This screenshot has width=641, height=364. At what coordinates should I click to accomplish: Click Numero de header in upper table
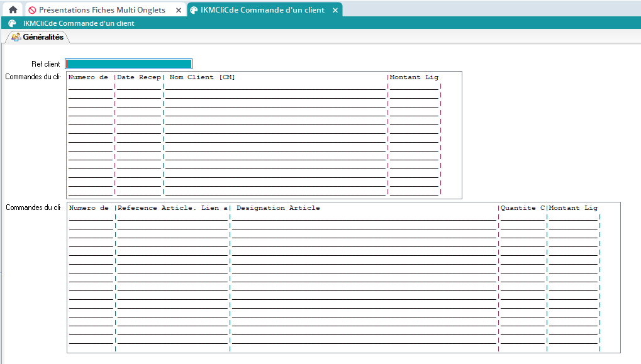tap(89, 77)
